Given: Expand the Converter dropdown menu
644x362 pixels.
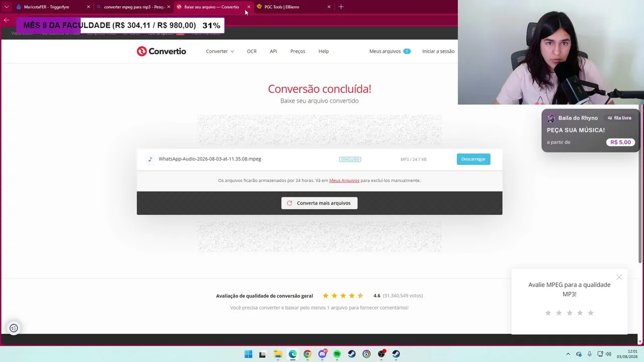Looking at the screenshot, I should [x=220, y=51].
